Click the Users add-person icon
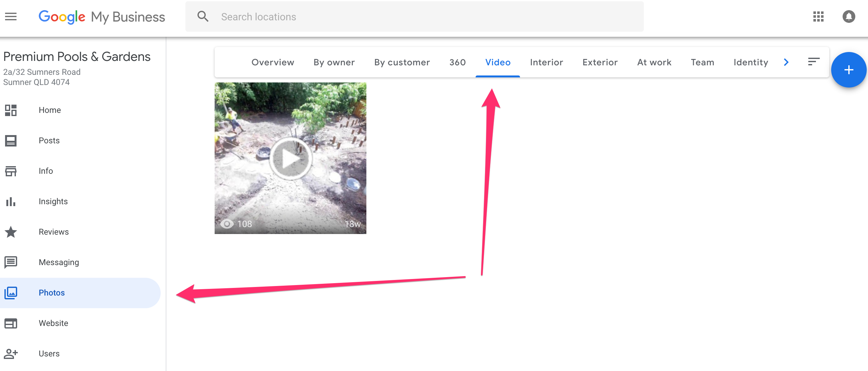The width and height of the screenshot is (868, 371). (11, 354)
